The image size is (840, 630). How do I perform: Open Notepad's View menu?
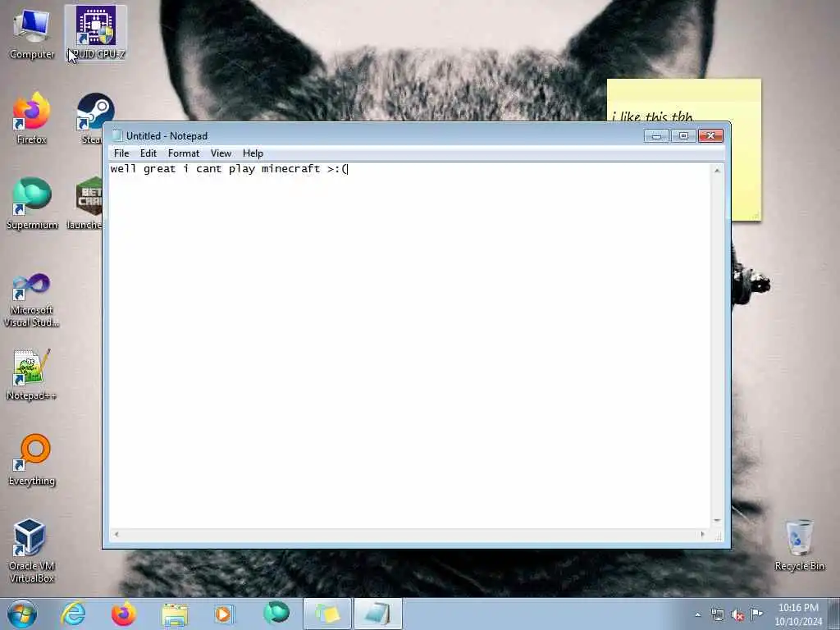221,153
